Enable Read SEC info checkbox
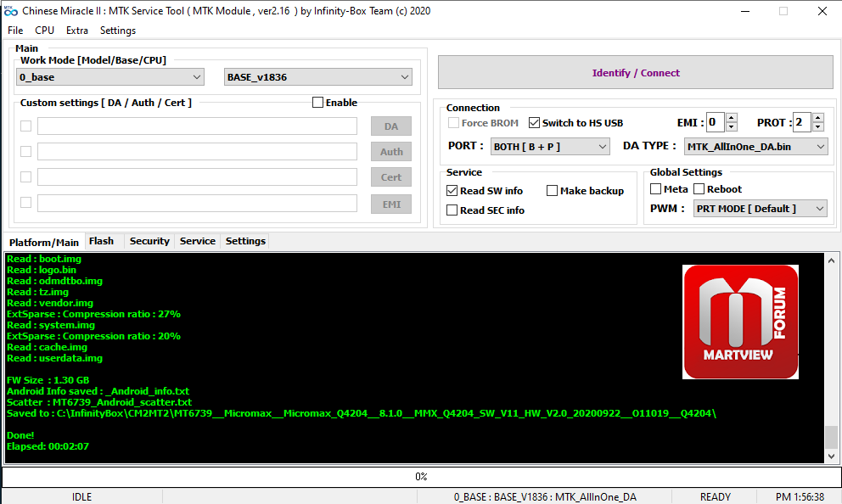The image size is (842, 504). pyautogui.click(x=452, y=210)
